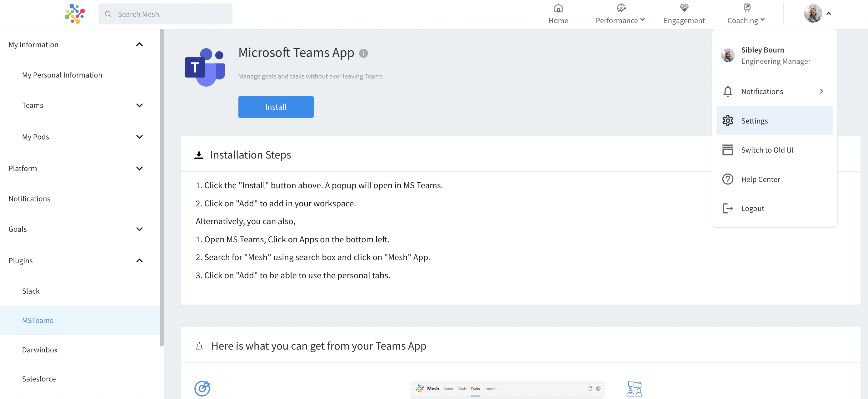Open the Salesforce plugin page
Viewport: 868px width, 399px height.
[x=39, y=379]
